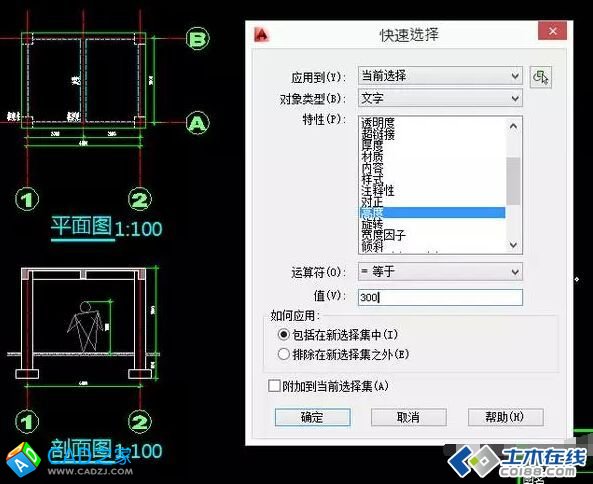Select 宽度因子 in the properties list
Image resolution: width=593 pixels, height=484 pixels.
383,235
